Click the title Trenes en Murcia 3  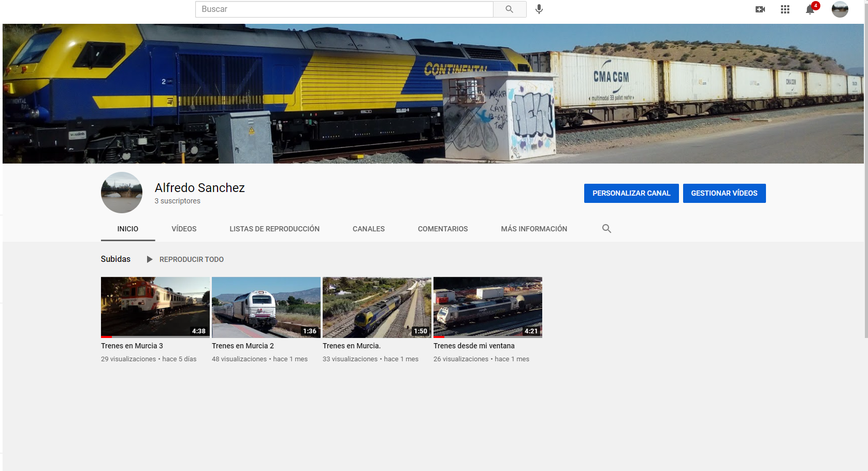click(132, 346)
